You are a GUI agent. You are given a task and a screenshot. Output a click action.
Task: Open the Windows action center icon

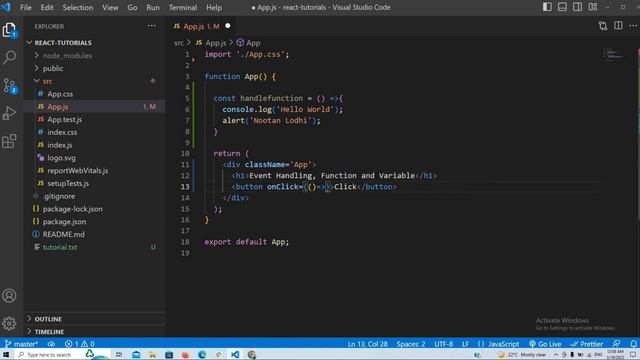pos(633,354)
